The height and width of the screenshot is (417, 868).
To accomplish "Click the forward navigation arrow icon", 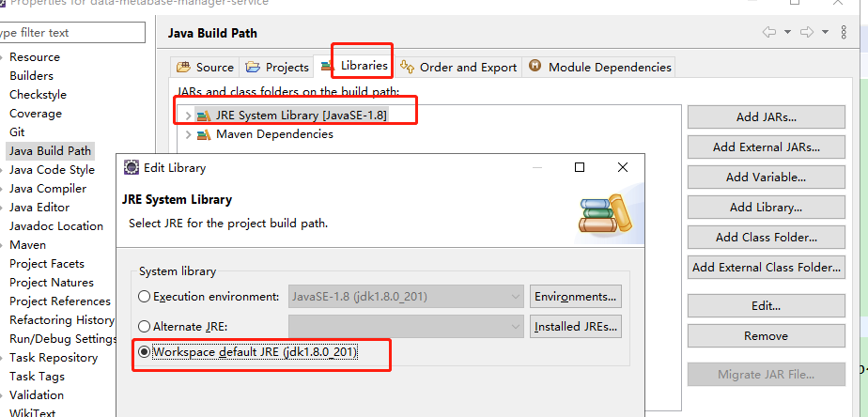I will (807, 32).
